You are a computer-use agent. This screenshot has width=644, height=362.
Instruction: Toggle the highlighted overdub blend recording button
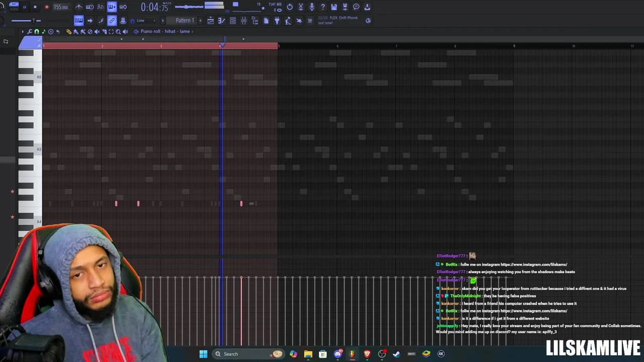112,7
